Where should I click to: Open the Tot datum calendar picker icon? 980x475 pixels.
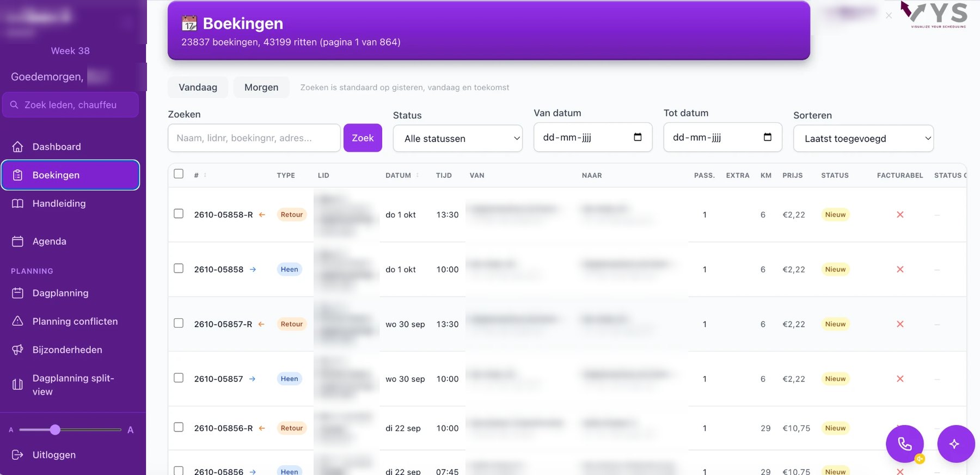[x=768, y=137]
